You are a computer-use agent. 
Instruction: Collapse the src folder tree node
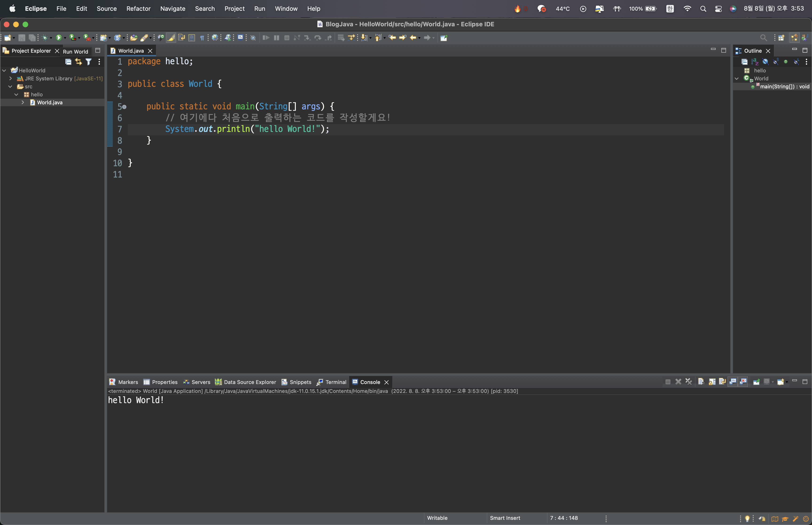click(x=10, y=86)
